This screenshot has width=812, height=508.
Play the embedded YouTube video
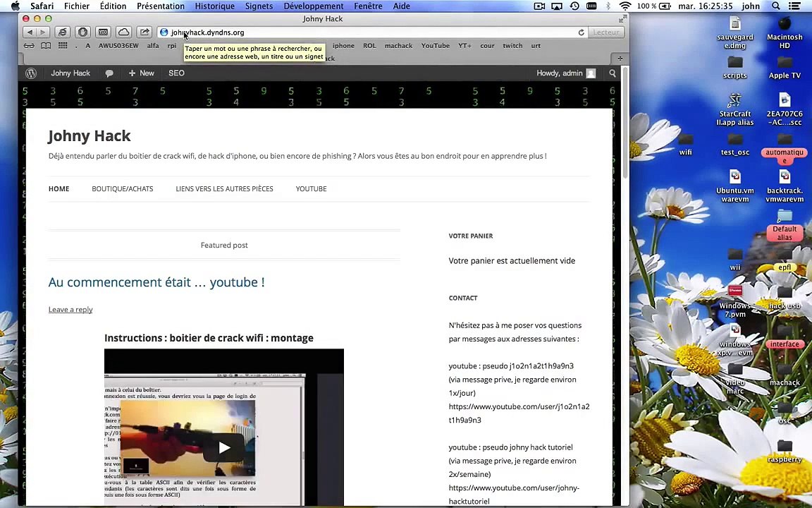coord(223,447)
